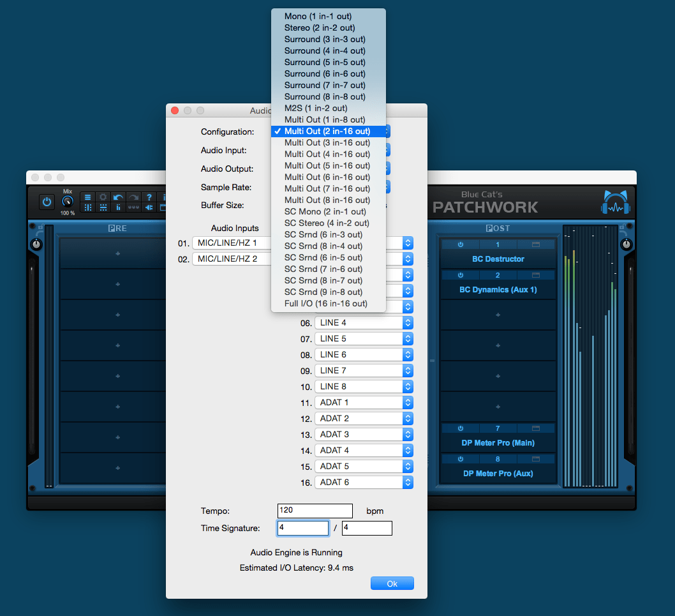Open the Patchwork settings gear icon
This screenshot has width=675, height=616.
pos(103,197)
